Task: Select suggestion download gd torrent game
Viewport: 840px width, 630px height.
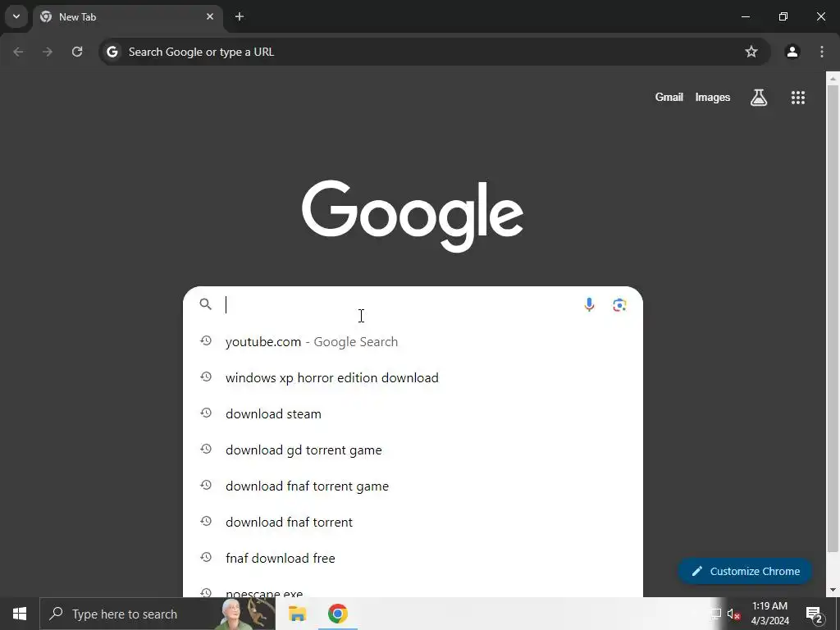Action: tap(413, 450)
